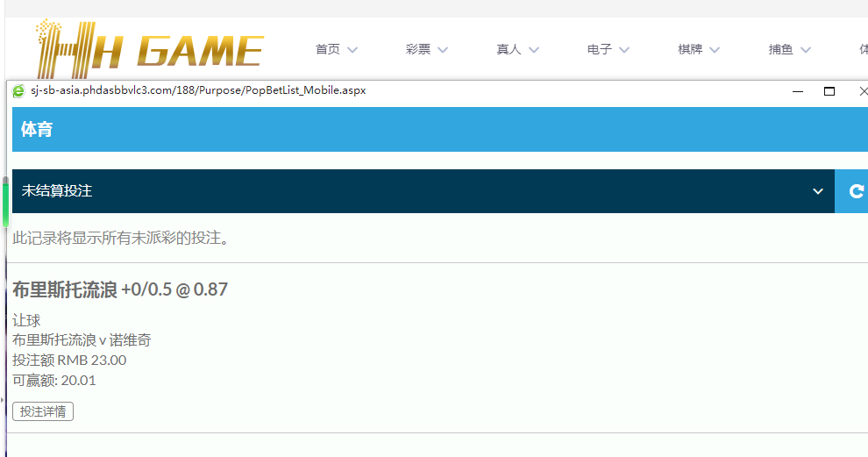The width and height of the screenshot is (868, 457).
Task: Close the bet list popup window
Action: [862, 91]
